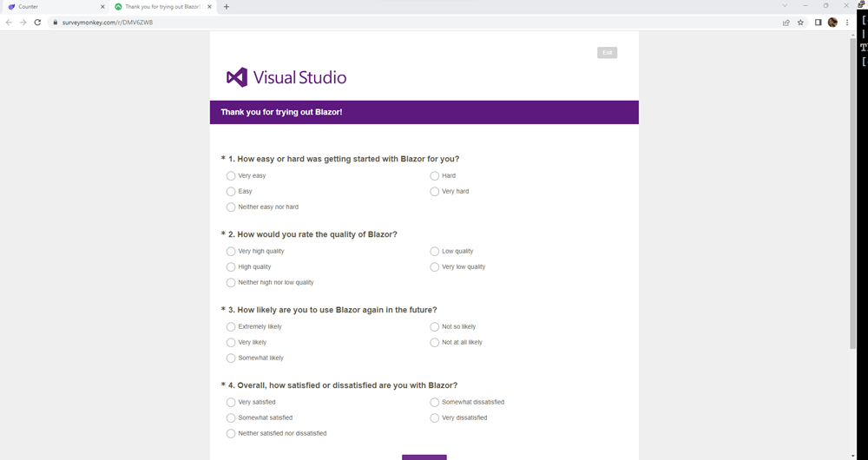Viewport: 868px width, 460px height.
Task: Reload the survey page
Action: click(x=37, y=23)
